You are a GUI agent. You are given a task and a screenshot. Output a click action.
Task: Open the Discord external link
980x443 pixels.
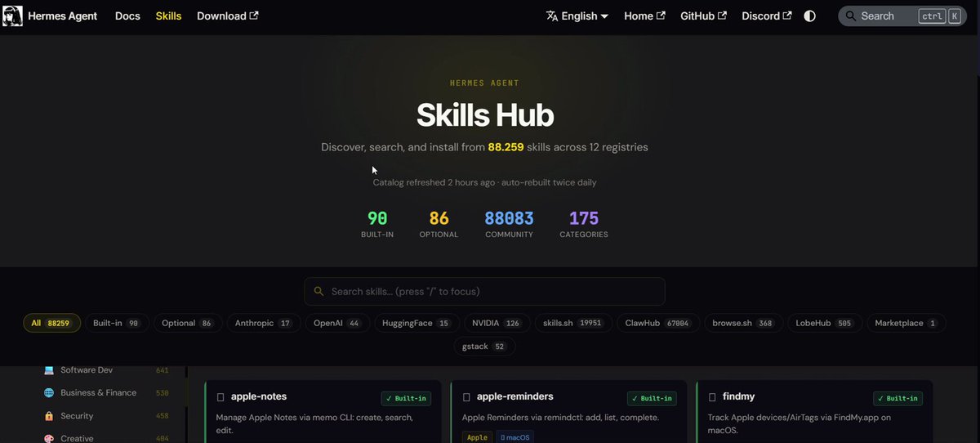coord(766,16)
